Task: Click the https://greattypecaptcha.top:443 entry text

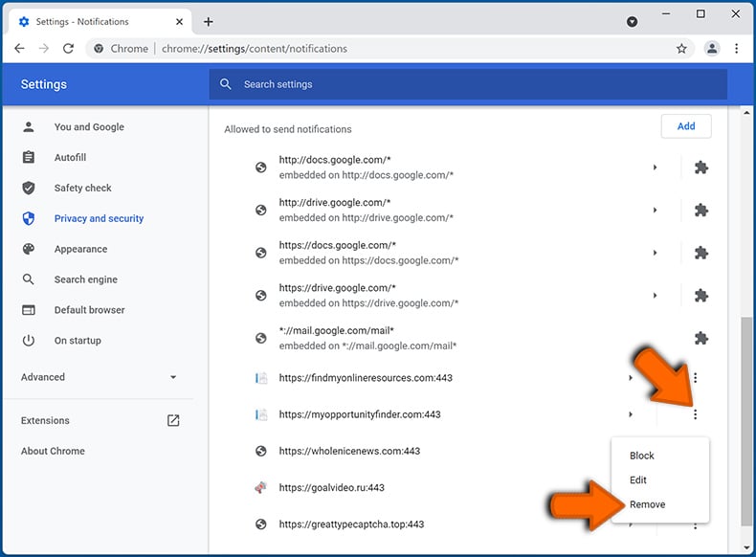Action: click(351, 524)
